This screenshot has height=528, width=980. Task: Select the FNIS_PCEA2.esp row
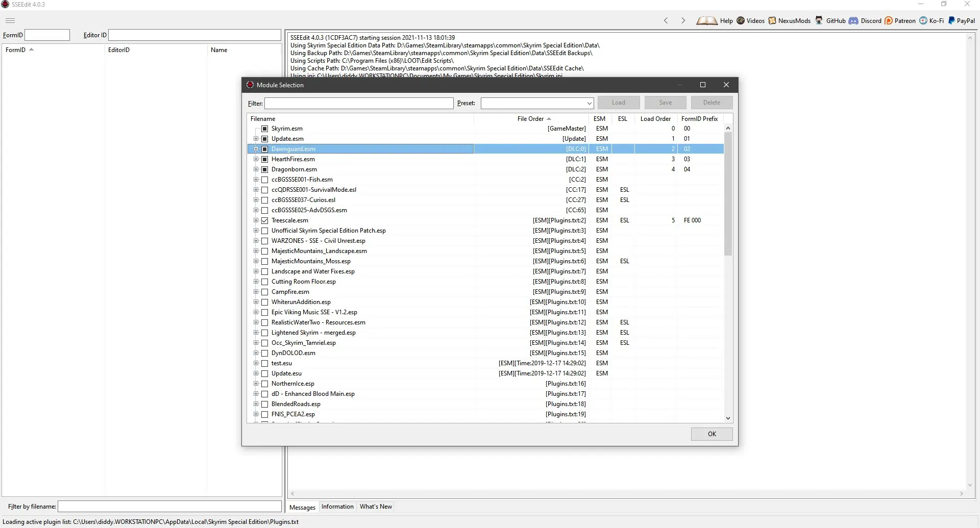coord(485,414)
